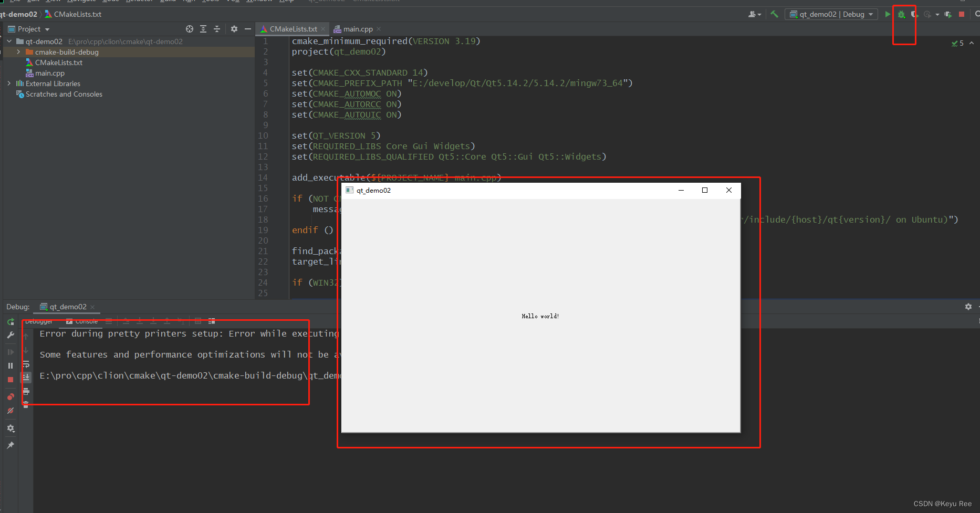The width and height of the screenshot is (980, 513).
Task: Start debugging with the green bug icon
Action: tap(901, 14)
